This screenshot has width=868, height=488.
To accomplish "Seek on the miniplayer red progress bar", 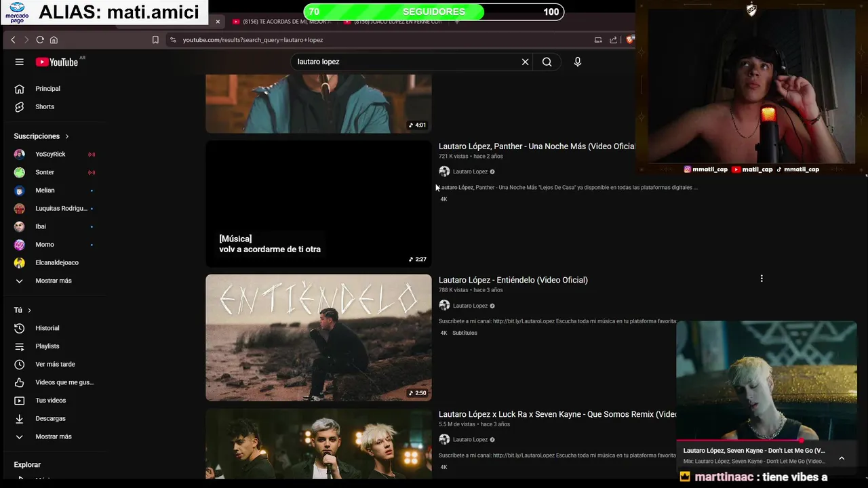I will tap(766, 441).
